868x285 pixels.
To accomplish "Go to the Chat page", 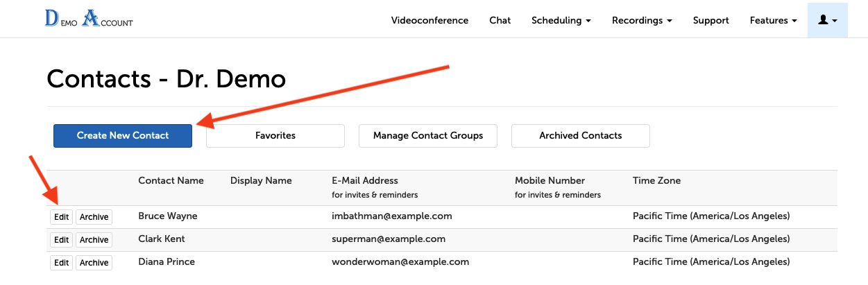I will 500,20.
